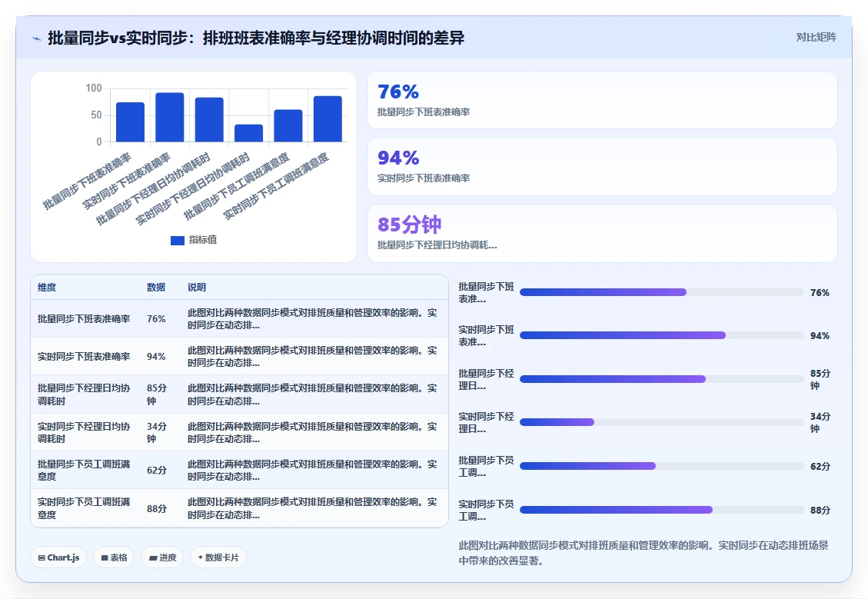
Task: Click the 实时同步下经理日均协调耗时 chart bar
Action: (x=248, y=133)
